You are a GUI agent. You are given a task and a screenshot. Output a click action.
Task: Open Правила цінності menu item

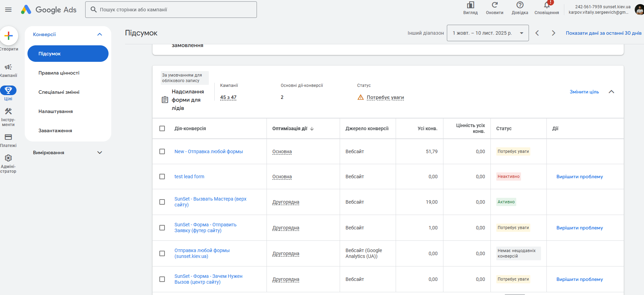pos(59,73)
